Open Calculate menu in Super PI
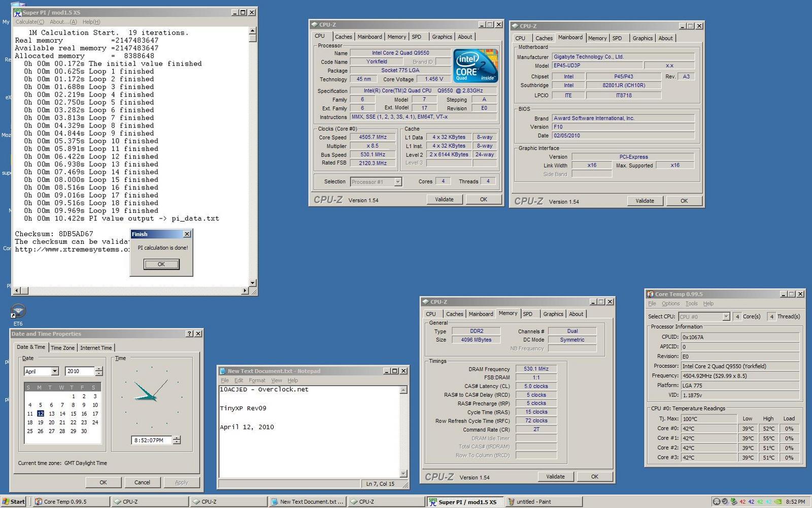Screen dimensions: 812x508 coord(29,22)
